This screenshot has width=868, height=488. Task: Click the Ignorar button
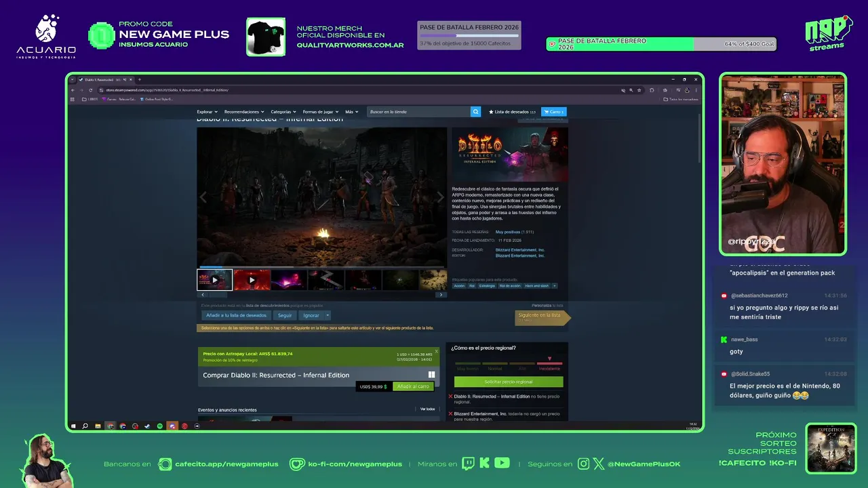311,315
